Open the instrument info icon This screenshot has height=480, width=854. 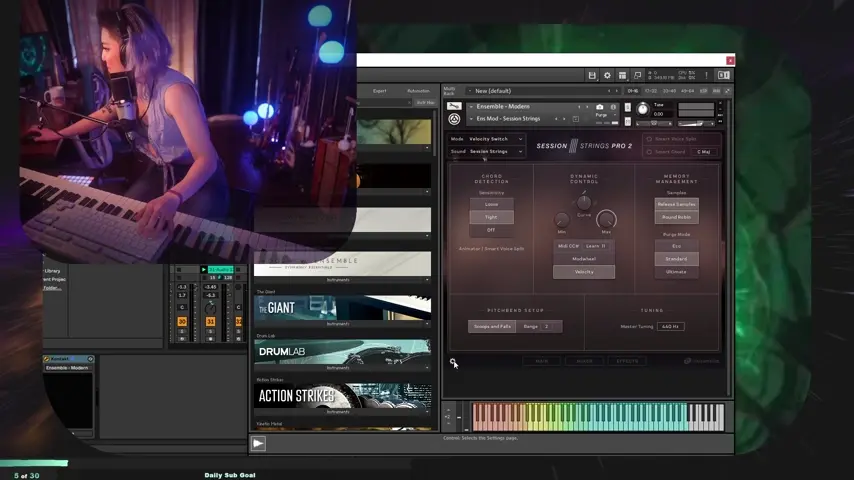click(x=613, y=107)
